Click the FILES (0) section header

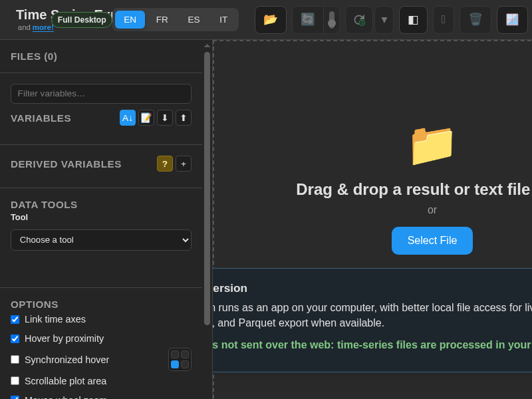34,57
